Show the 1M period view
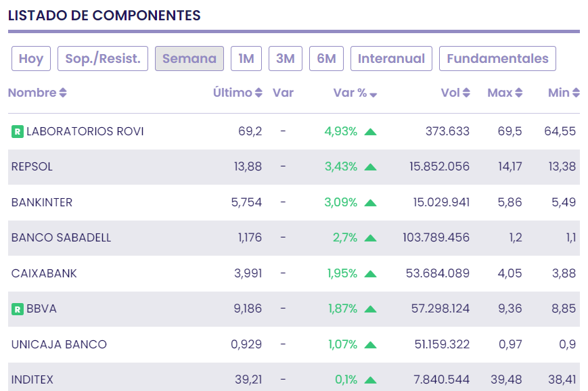588x391 pixels. [x=246, y=59]
